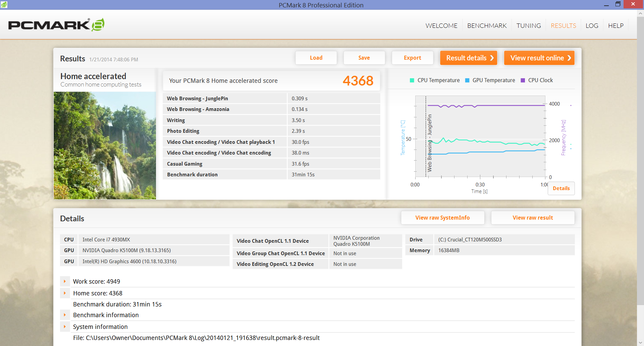This screenshot has width=644, height=346.
Task: Click the Video Chat OpenCL 1.1 Device label
Action: tap(273, 241)
